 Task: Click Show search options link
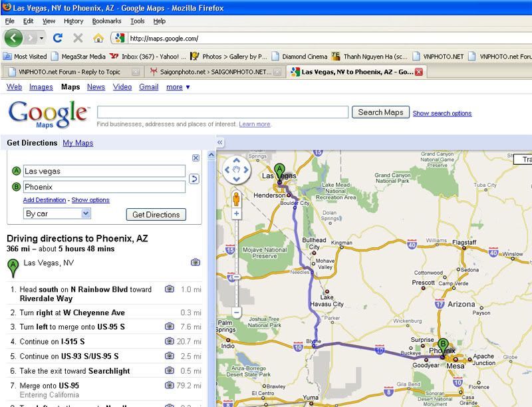(442, 113)
